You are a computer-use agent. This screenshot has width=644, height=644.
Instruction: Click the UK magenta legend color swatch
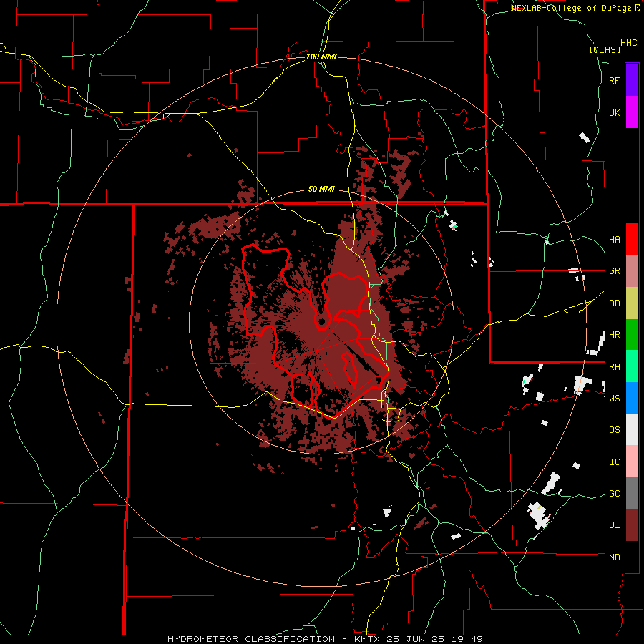(632, 112)
